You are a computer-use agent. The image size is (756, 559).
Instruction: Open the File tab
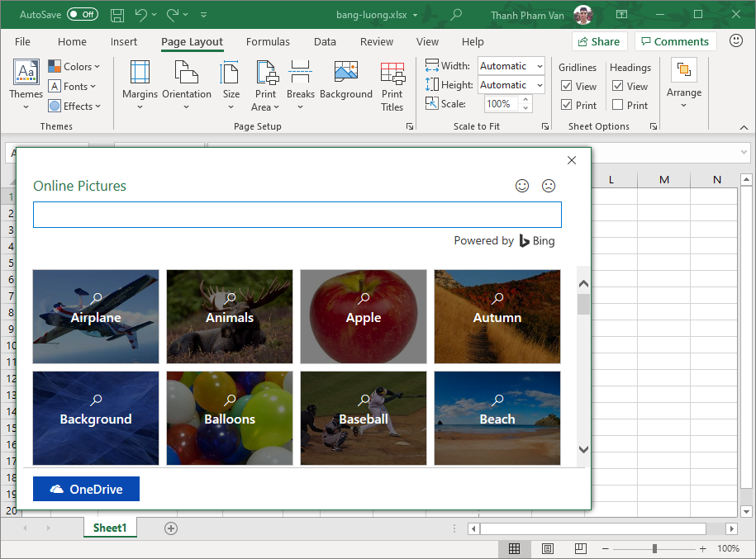[22, 42]
